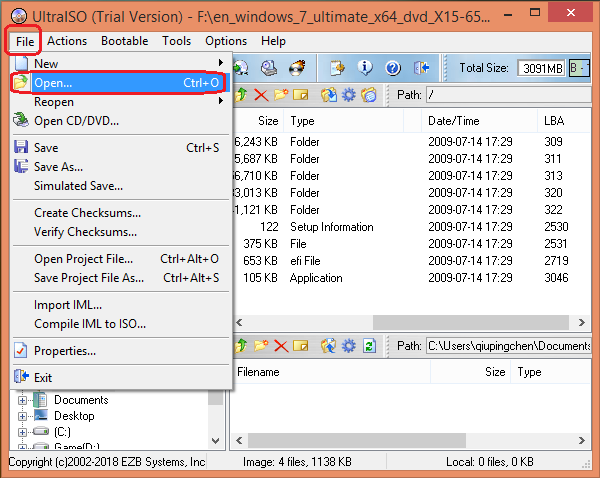
Task: Click the Total Size field showing 3091MB
Action: 541,69
